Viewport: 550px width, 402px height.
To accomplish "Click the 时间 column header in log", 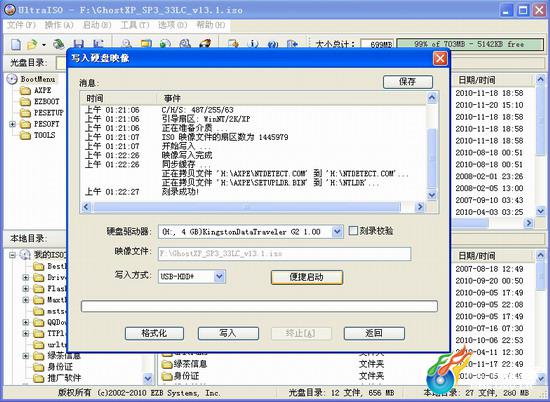I will (118, 98).
